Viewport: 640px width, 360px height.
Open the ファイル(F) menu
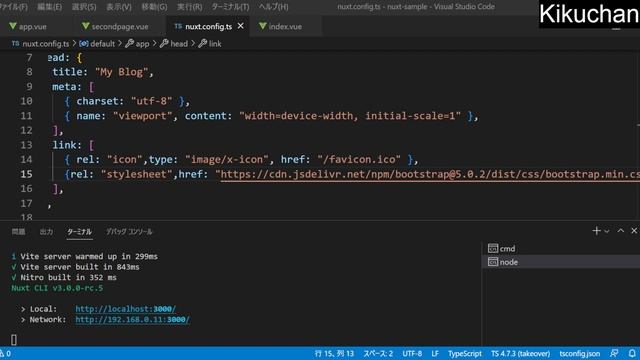point(13,7)
